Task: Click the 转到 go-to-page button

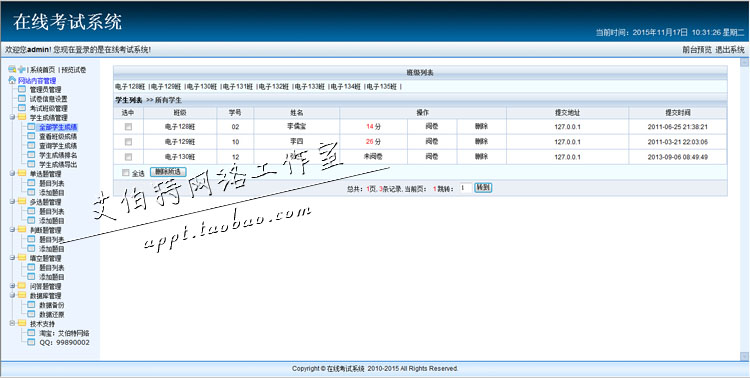Action: (483, 188)
